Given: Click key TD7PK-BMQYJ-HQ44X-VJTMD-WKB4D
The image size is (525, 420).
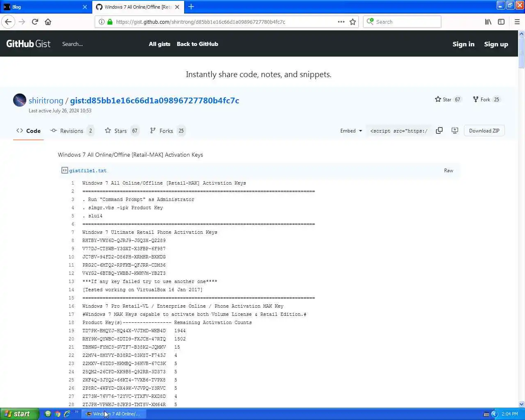Looking at the screenshot, I should [x=124, y=331].
